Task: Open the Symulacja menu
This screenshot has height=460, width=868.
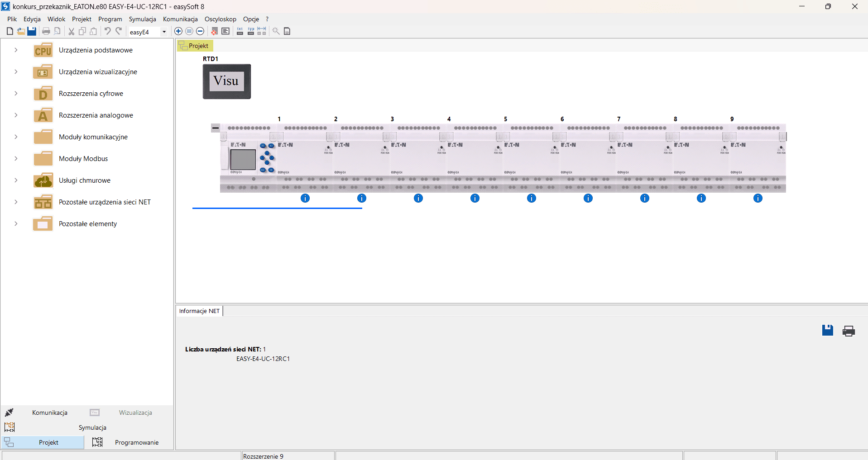Action: 142,19
